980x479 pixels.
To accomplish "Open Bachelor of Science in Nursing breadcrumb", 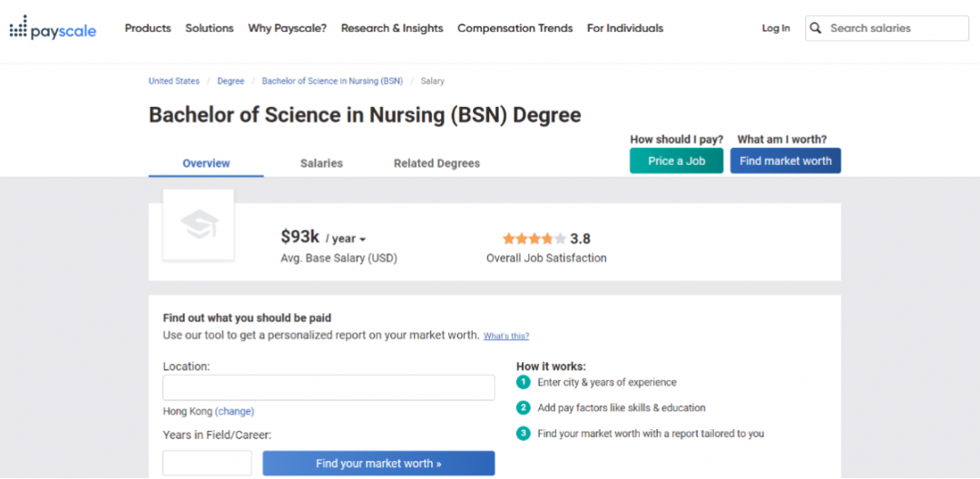I will point(332,81).
